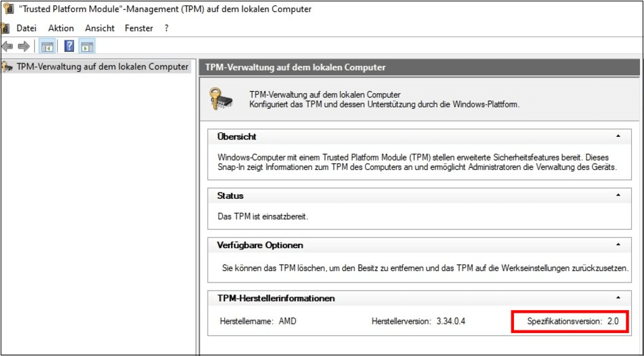Toggle the console tree pane icon

pos(47,47)
